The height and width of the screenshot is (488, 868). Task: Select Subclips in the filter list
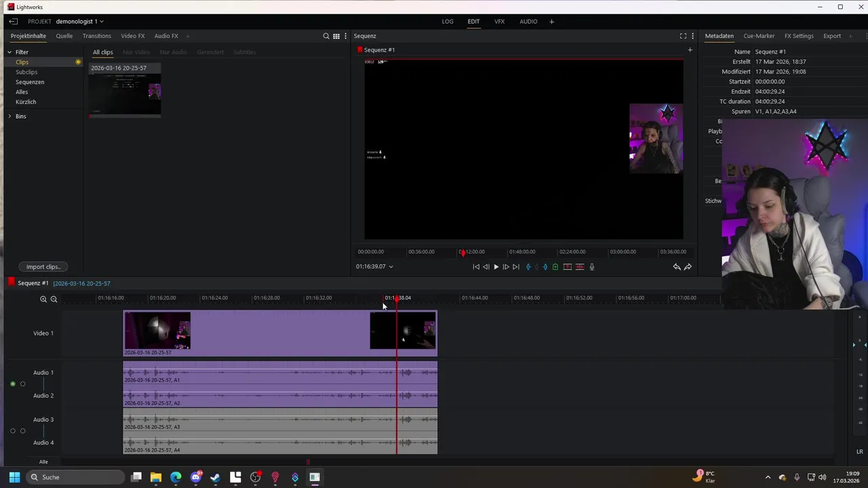coord(26,72)
